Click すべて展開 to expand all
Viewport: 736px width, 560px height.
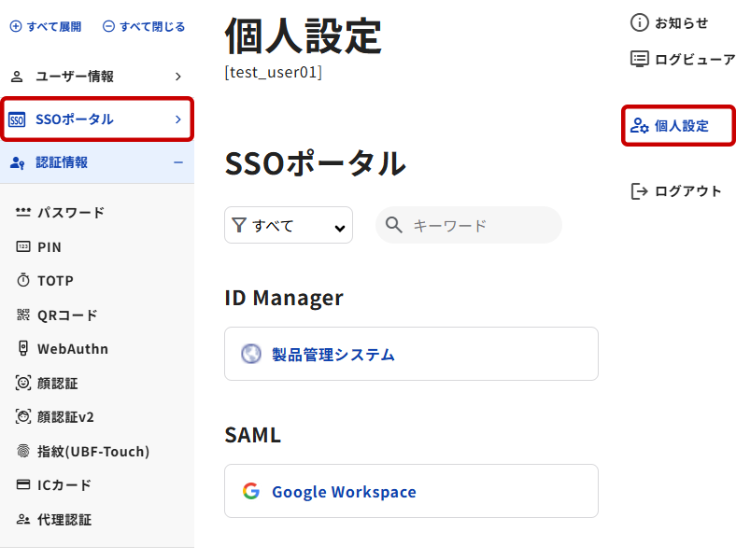click(x=46, y=27)
